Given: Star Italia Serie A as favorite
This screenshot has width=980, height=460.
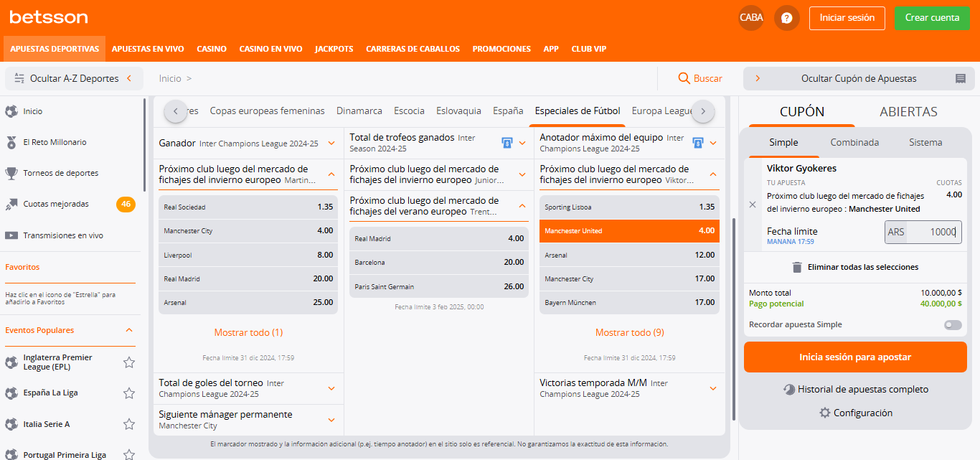Looking at the screenshot, I should click(129, 424).
